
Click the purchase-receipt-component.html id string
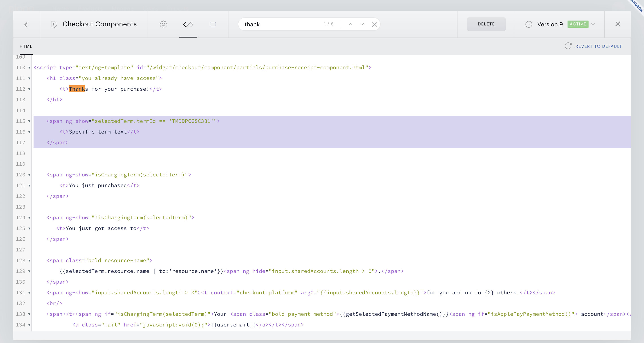point(258,67)
